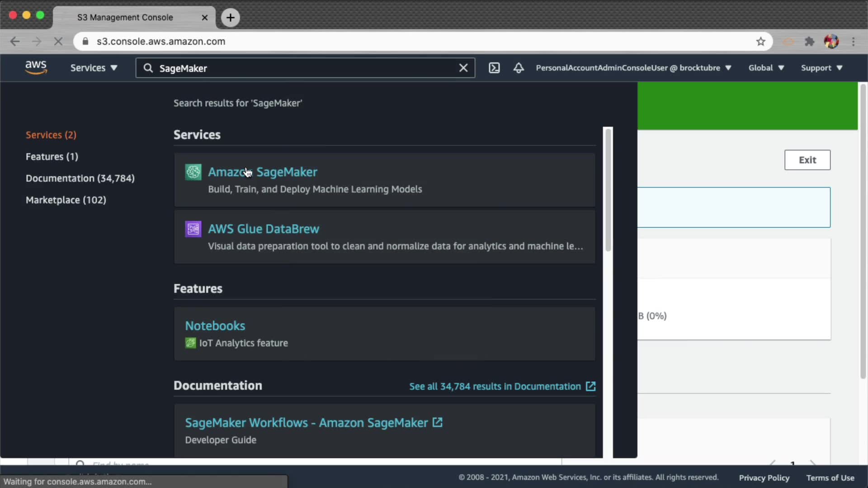Viewport: 868px width, 488px height.
Task: Expand the Support menu
Action: pos(821,68)
